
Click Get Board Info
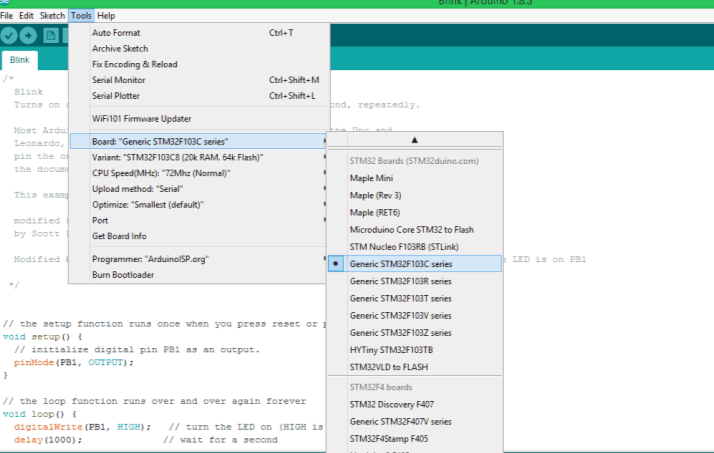click(x=199, y=236)
